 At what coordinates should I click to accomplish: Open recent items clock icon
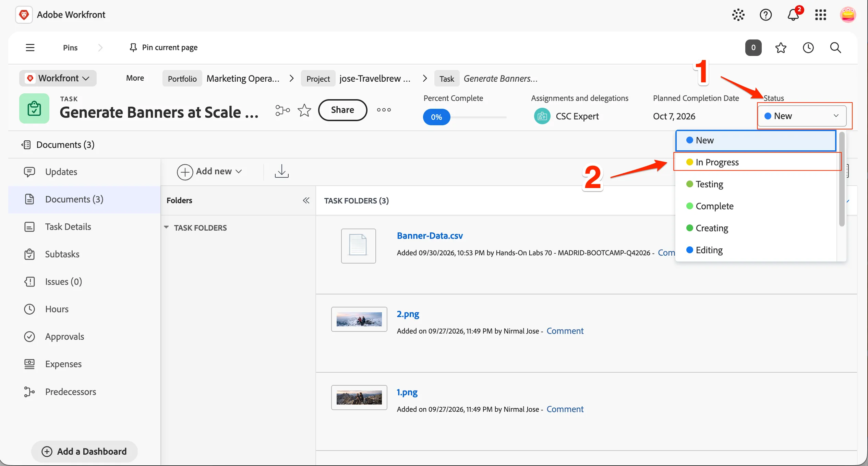pos(808,47)
